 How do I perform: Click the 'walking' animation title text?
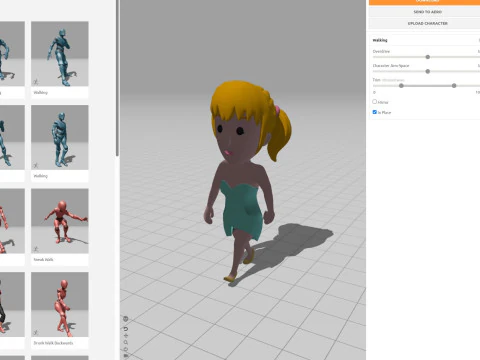click(380, 40)
